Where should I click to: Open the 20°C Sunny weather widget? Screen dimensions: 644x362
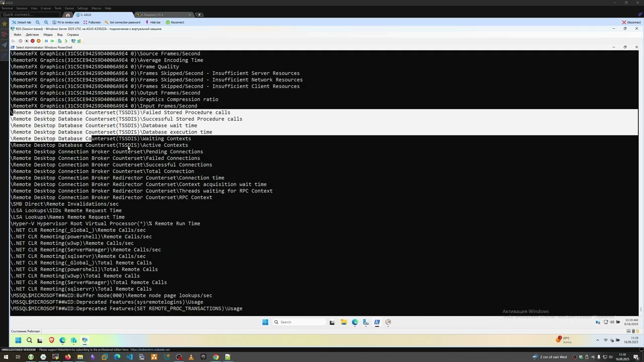coord(565,340)
